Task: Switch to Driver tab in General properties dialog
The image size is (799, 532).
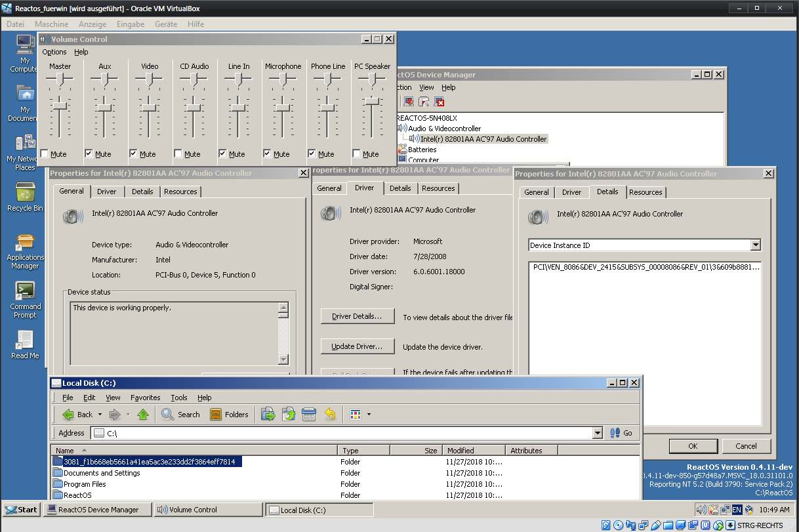Action: [107, 192]
